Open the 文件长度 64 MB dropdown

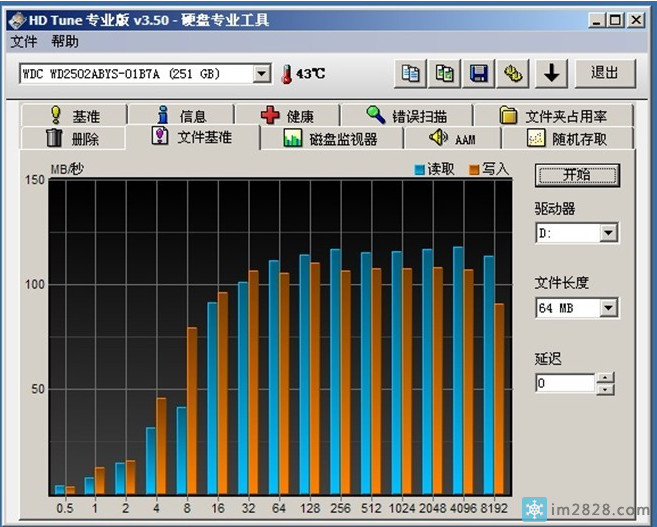tap(608, 308)
